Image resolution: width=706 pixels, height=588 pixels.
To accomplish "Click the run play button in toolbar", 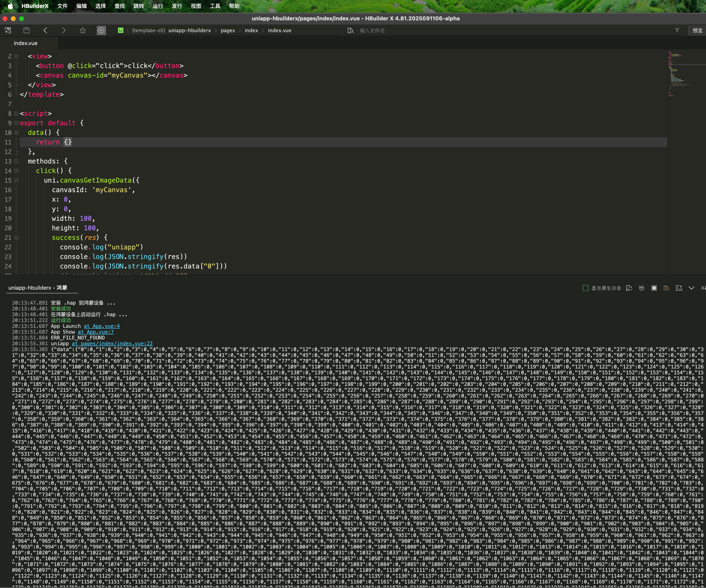I will (x=101, y=30).
